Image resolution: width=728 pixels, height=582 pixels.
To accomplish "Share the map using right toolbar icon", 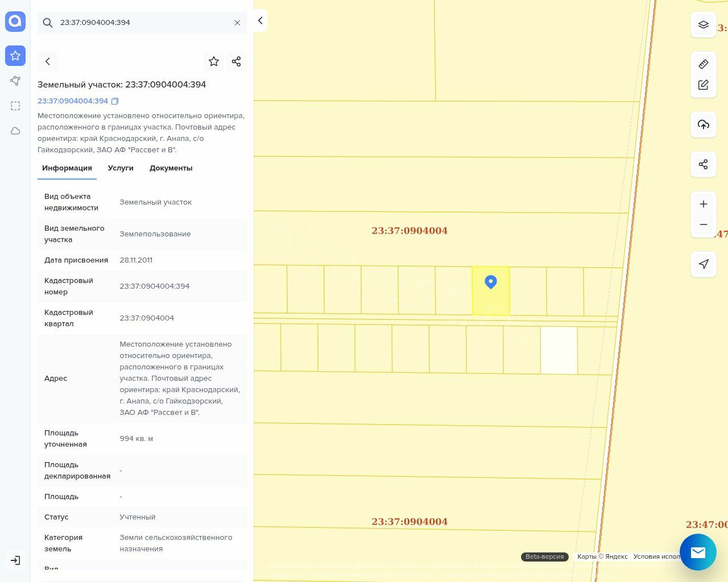I will 704,164.
